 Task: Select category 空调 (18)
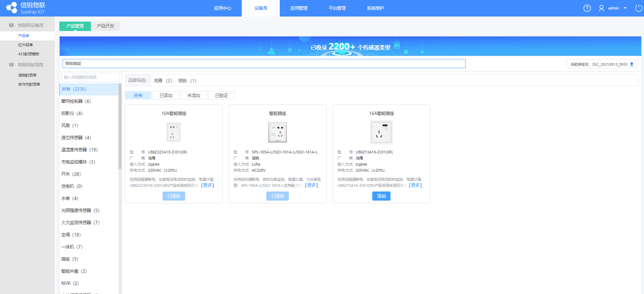pos(89,235)
